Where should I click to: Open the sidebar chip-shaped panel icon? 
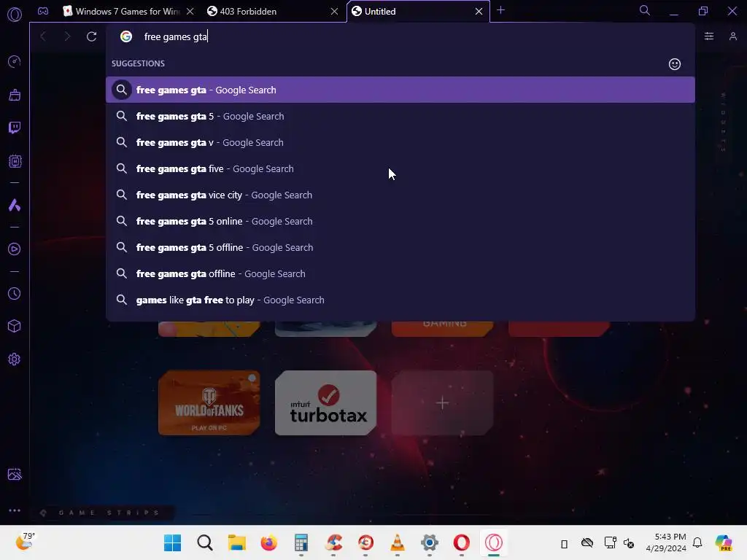point(15,161)
